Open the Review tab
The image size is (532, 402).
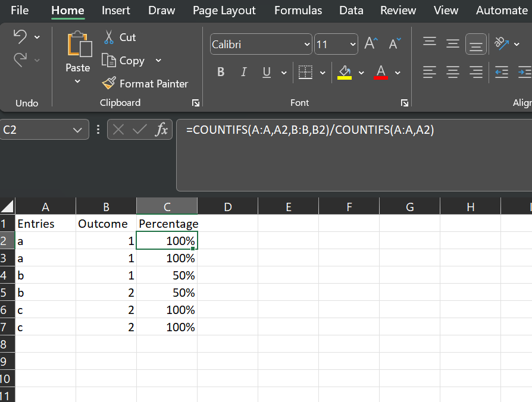[x=398, y=11]
